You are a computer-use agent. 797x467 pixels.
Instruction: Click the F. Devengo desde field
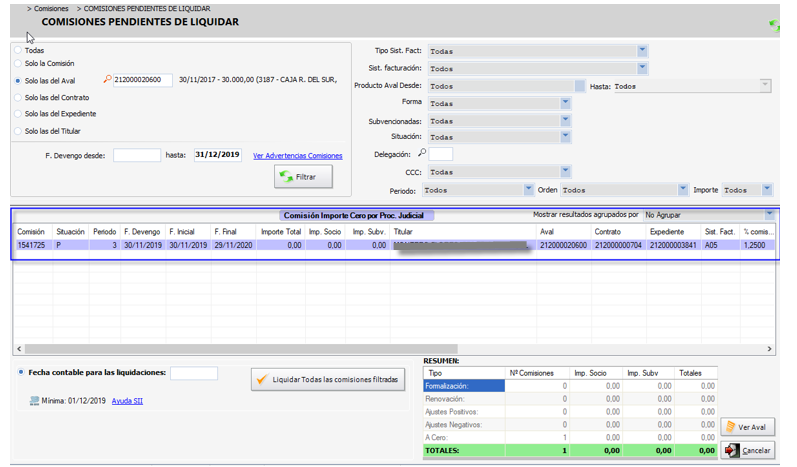click(137, 155)
